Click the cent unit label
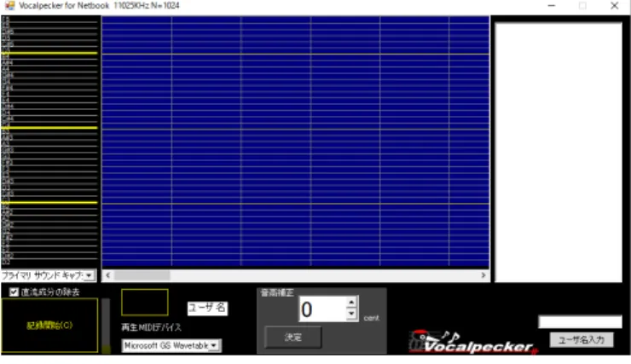 tap(371, 318)
